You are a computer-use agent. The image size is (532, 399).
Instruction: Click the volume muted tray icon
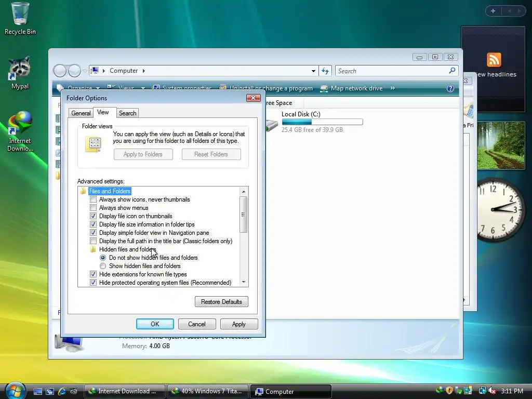pyautogui.click(x=493, y=391)
